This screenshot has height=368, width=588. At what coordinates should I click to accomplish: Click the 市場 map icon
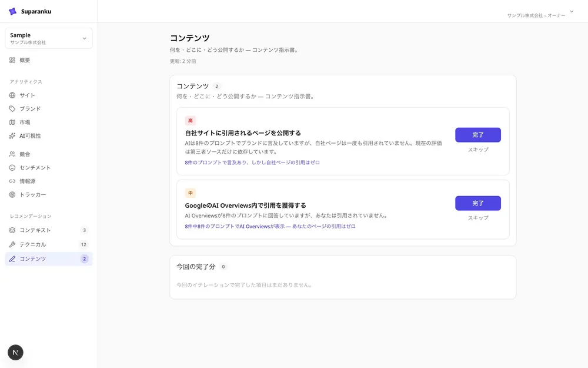pos(12,122)
